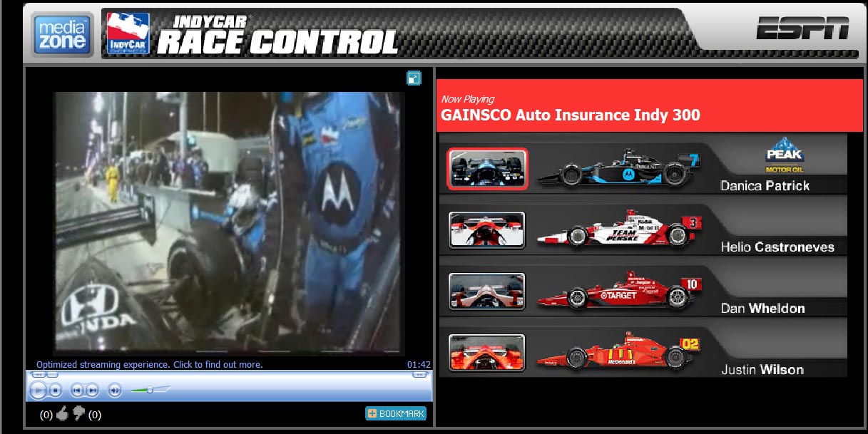Click the ESPN logo

click(802, 27)
